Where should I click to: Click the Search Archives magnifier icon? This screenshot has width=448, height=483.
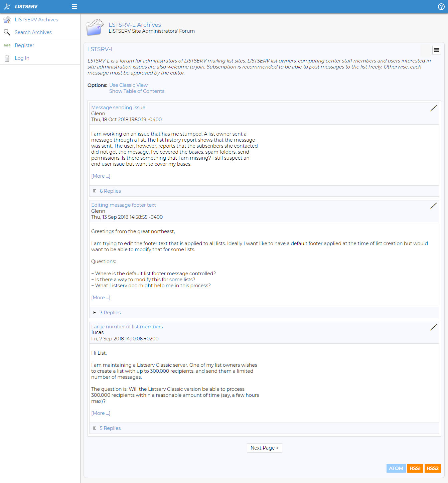point(7,32)
